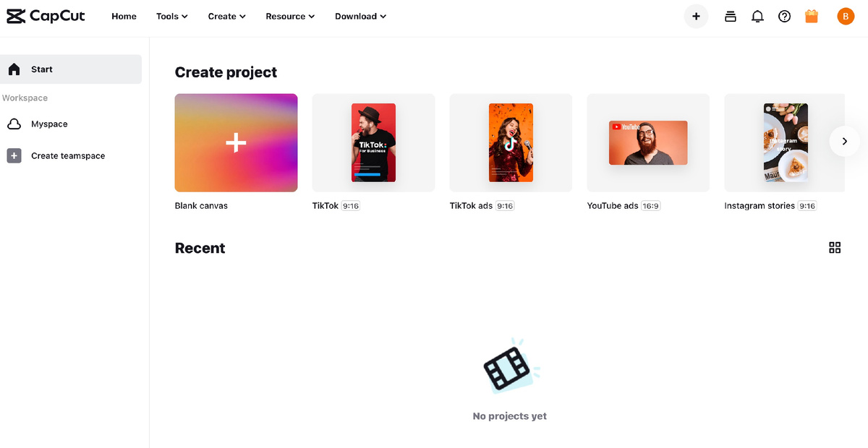Select Start in the sidebar
The image size is (868, 448).
(71, 69)
